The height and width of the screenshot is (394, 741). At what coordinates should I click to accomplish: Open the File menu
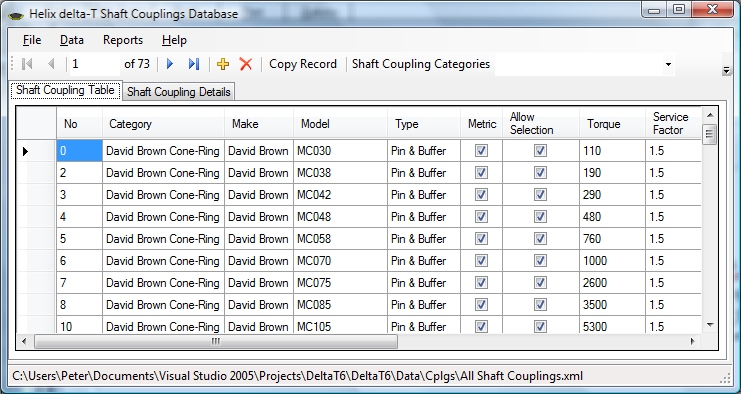32,40
